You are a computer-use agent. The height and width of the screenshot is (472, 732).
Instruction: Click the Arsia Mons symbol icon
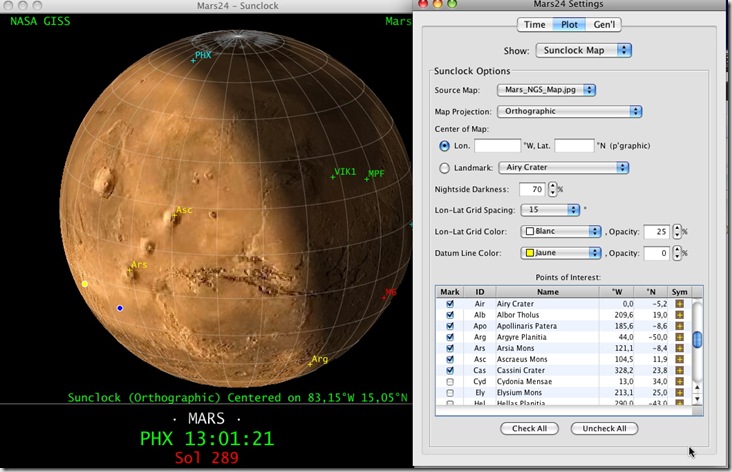[679, 348]
